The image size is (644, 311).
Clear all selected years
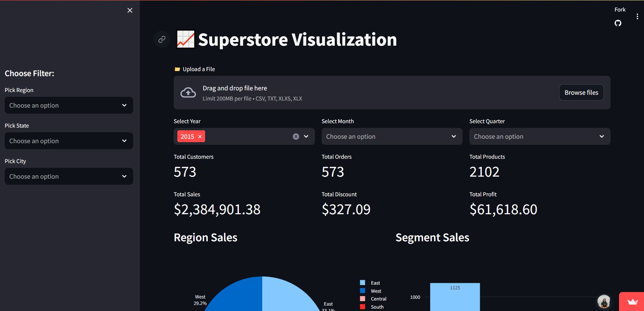point(296,136)
